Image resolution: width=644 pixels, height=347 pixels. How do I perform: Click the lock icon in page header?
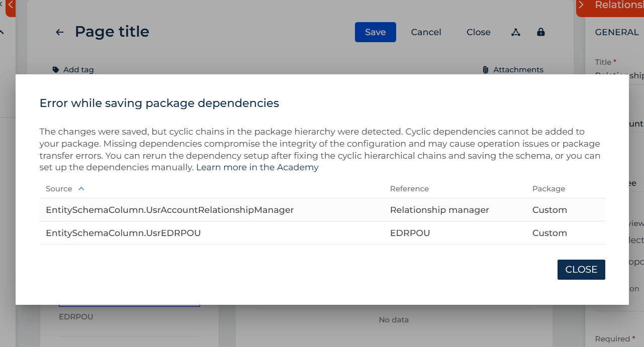541,32
